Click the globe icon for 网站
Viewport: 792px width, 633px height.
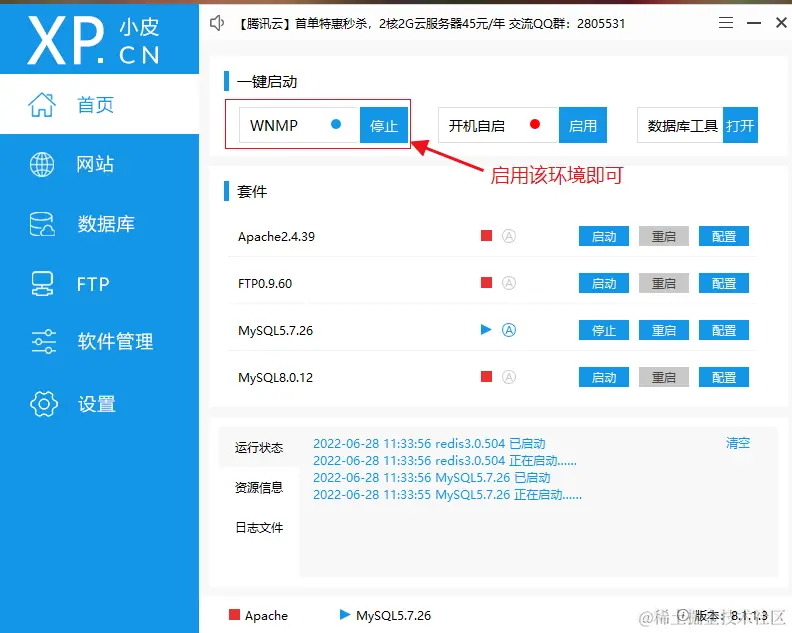tap(42, 164)
